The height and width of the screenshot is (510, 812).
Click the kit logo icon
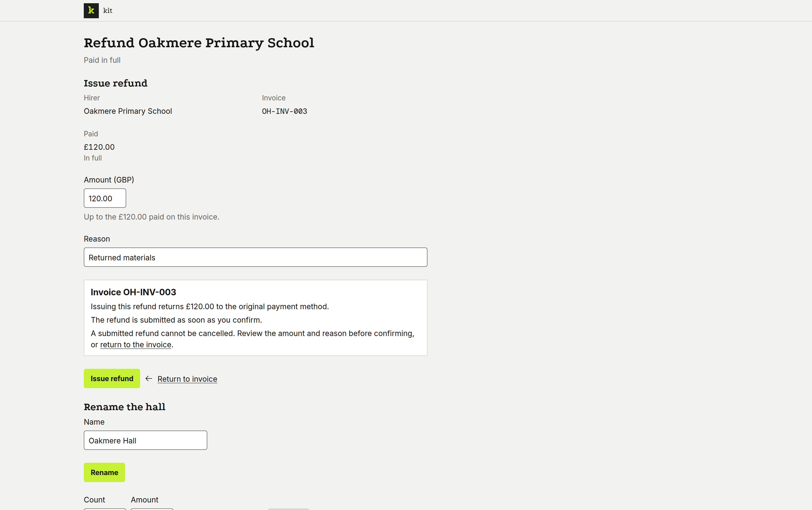pyautogui.click(x=91, y=10)
